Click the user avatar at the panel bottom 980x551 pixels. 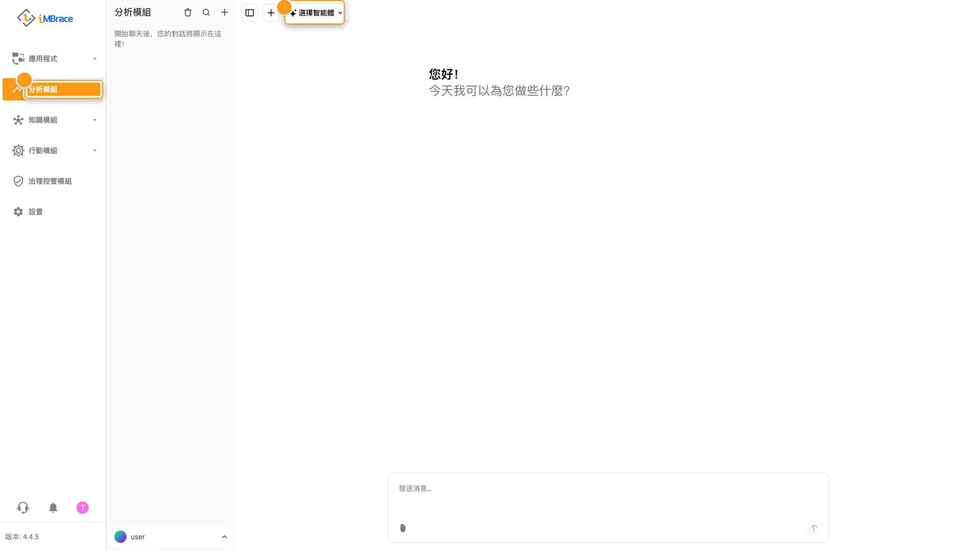(121, 537)
